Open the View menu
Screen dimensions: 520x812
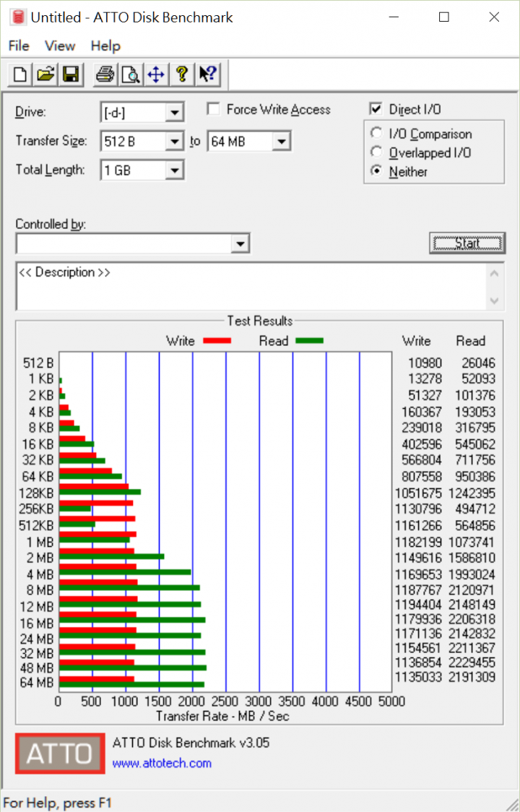tap(59, 46)
